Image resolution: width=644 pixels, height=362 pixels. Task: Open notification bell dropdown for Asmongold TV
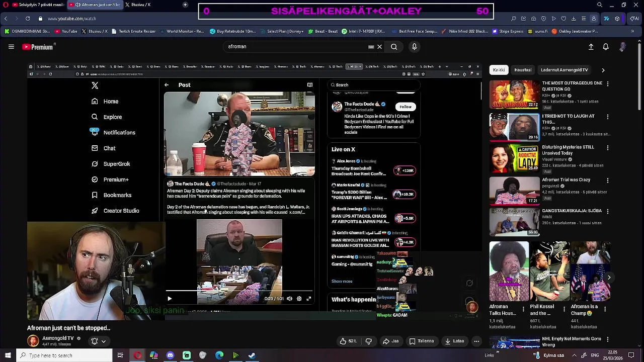click(x=98, y=341)
